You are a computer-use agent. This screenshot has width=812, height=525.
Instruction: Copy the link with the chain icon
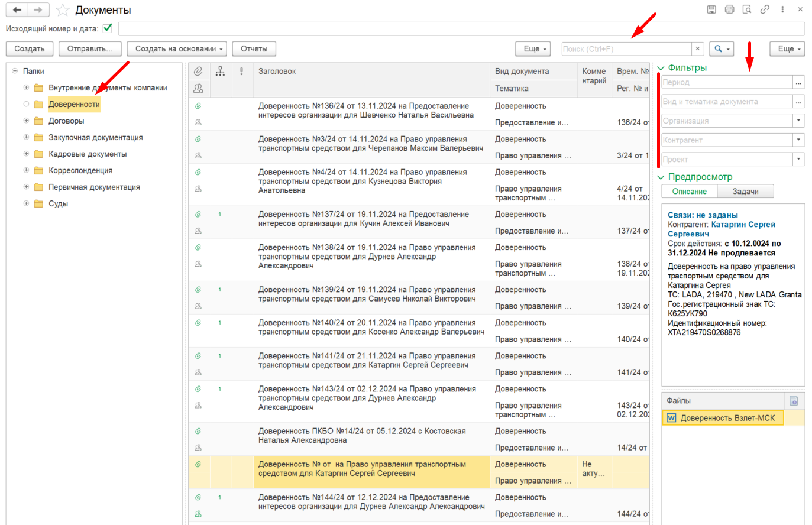pos(765,9)
